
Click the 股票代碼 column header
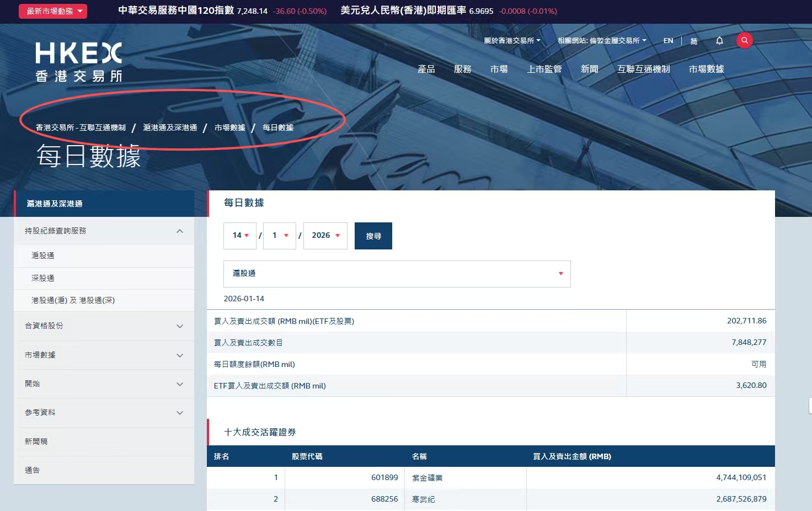pos(307,456)
